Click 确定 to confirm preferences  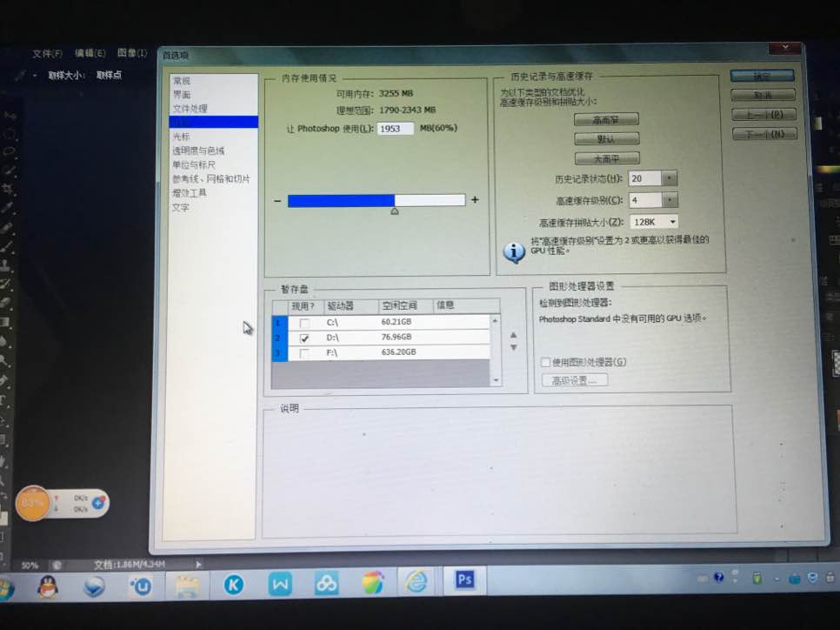tap(762, 76)
